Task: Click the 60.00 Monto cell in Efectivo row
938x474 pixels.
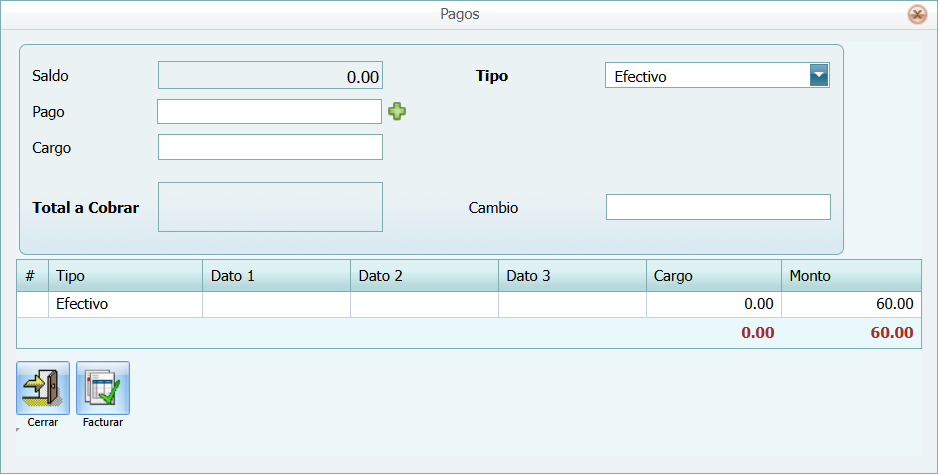Action: (x=851, y=304)
